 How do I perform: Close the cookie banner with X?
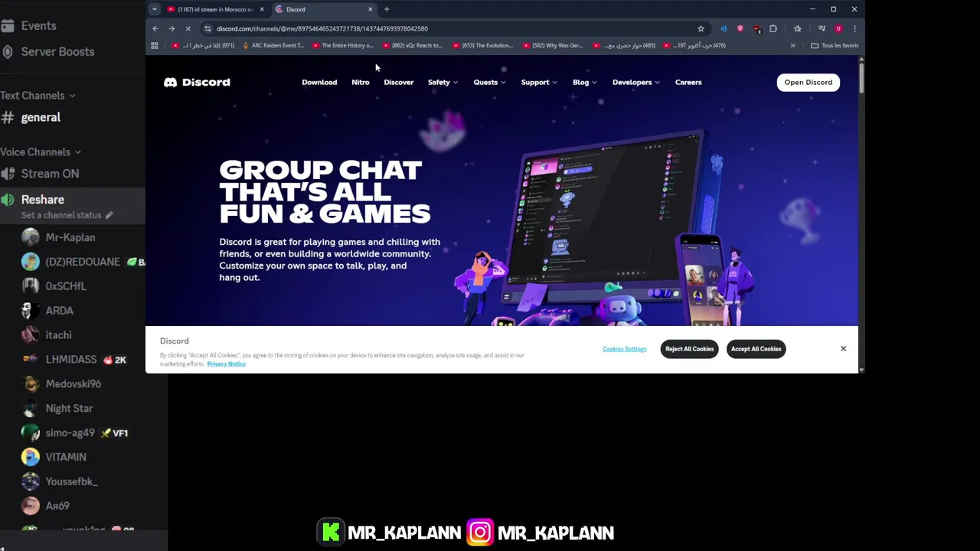tap(843, 349)
